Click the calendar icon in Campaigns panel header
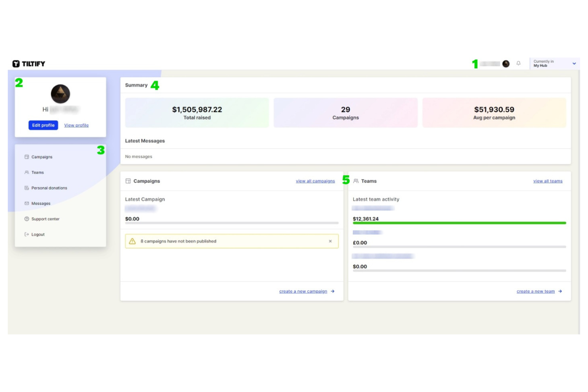The image size is (588, 392). (128, 181)
